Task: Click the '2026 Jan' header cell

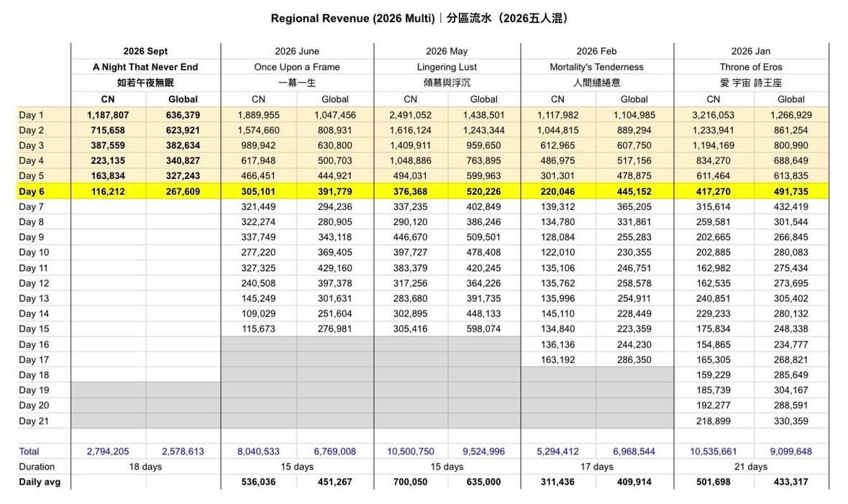Action: [x=751, y=51]
